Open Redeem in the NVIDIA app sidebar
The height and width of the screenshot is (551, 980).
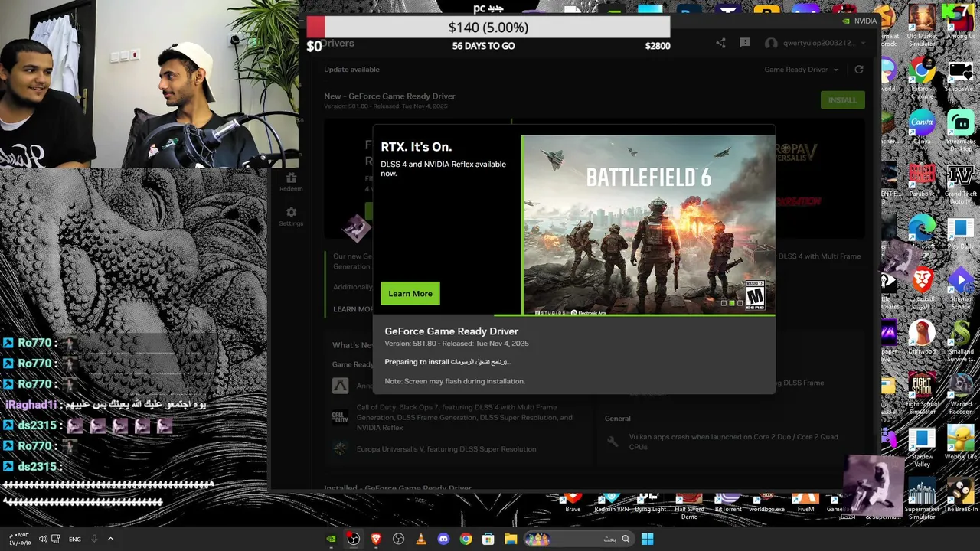(291, 182)
